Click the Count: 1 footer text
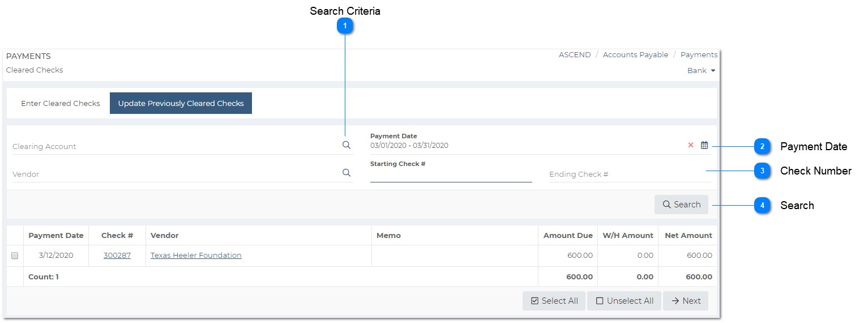Screen dimensions: 868x323 [x=44, y=277]
